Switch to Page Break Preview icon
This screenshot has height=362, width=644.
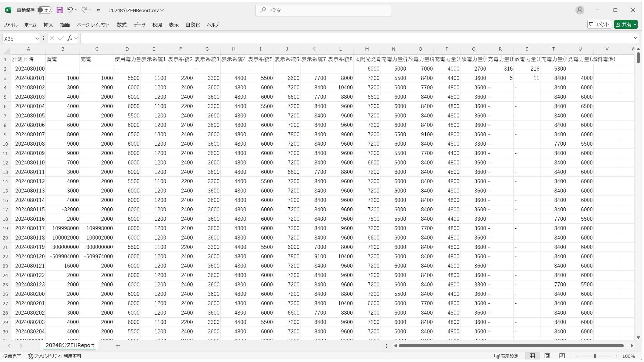coord(562,356)
